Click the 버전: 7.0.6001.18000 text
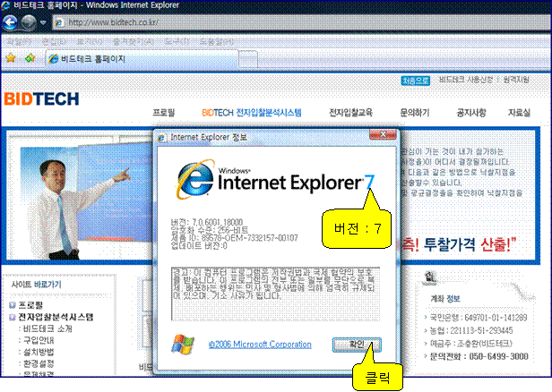This screenshot has height=392, width=552. 207,223
